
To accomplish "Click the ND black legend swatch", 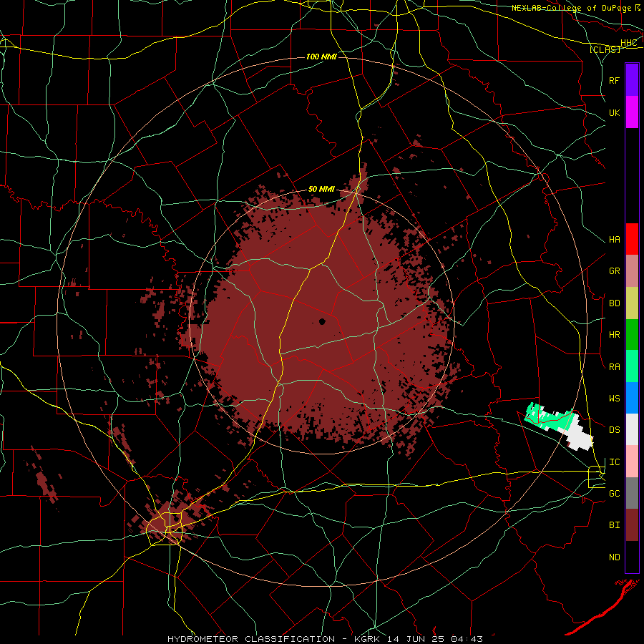I will tap(632, 557).
